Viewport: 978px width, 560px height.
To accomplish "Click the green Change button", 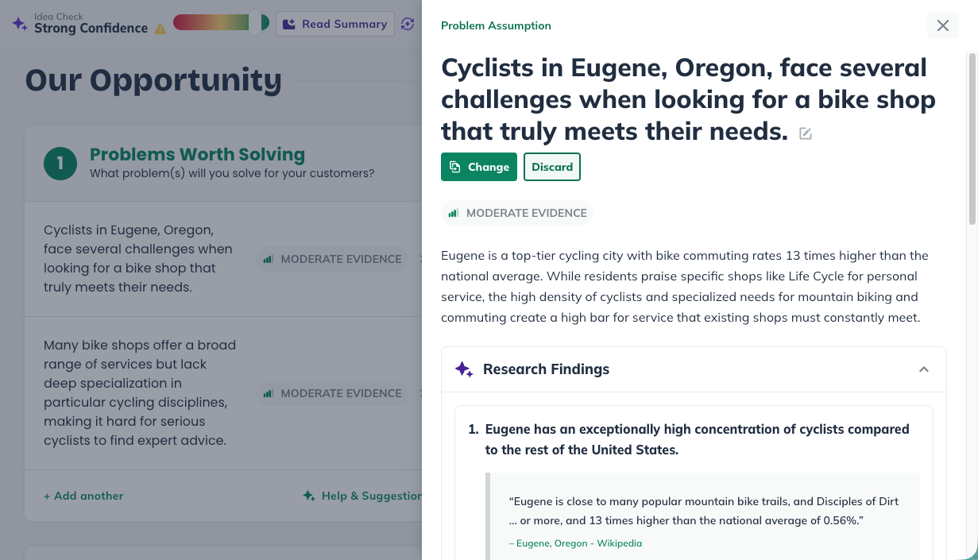I will pyautogui.click(x=479, y=167).
